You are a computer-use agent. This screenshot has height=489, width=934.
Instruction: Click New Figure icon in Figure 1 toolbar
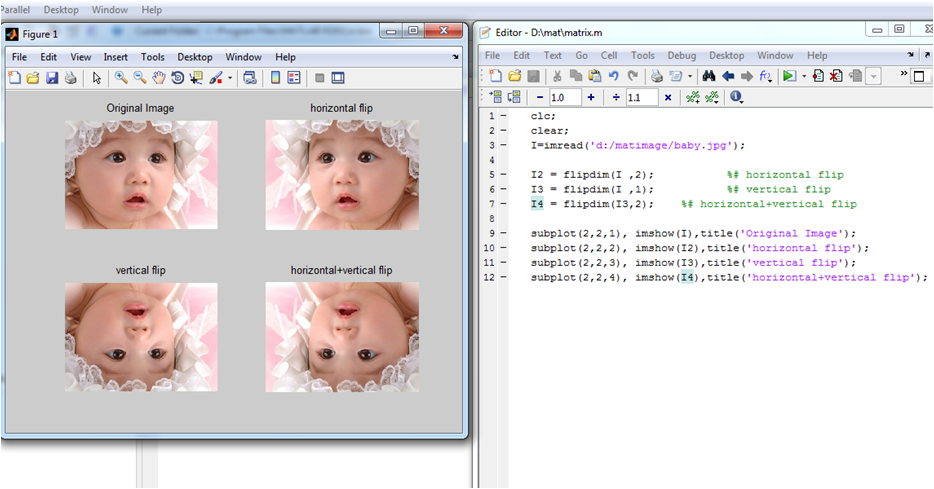pos(14,78)
